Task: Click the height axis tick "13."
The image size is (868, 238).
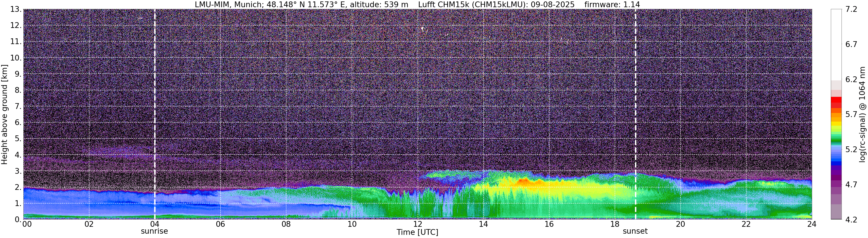Action: (x=16, y=10)
